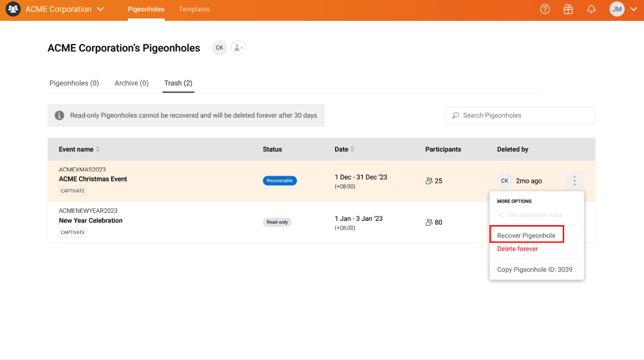Switch to the Templates tab

(x=194, y=9)
